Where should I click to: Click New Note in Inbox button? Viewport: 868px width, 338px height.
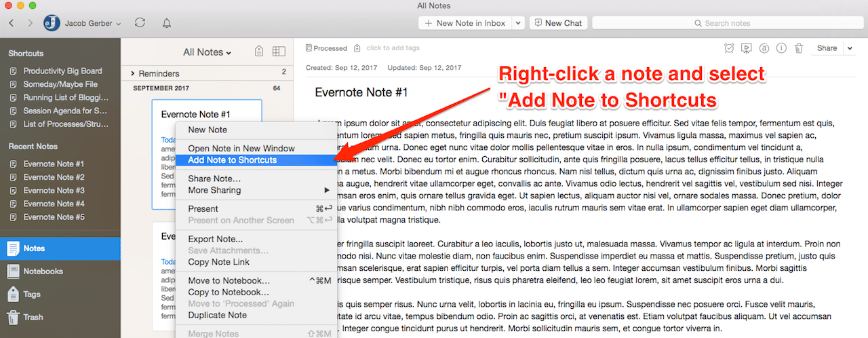coord(465,23)
